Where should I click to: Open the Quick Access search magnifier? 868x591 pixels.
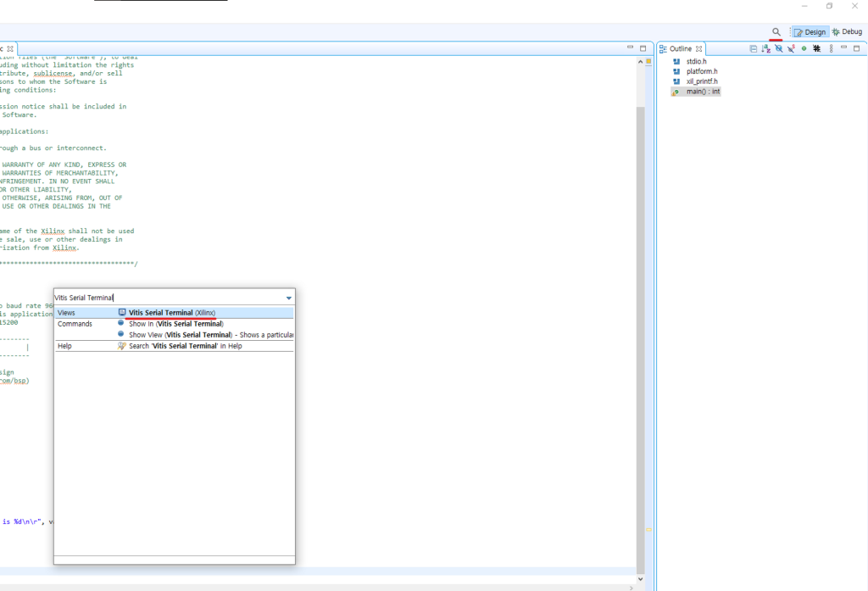(x=776, y=32)
